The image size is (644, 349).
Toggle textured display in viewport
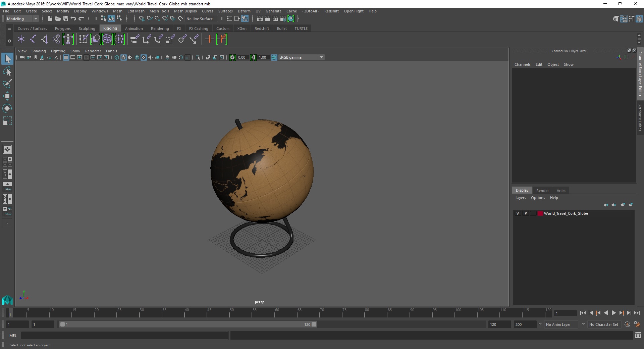144,57
